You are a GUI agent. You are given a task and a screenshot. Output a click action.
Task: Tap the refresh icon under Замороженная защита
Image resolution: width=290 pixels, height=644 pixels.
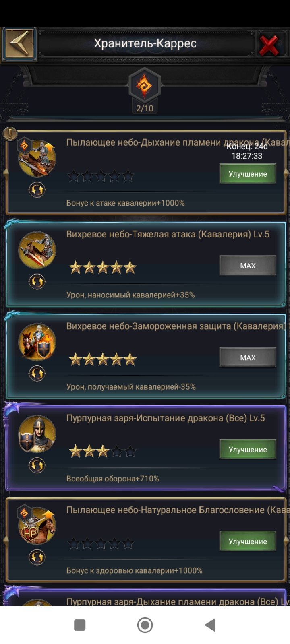[x=37, y=374]
